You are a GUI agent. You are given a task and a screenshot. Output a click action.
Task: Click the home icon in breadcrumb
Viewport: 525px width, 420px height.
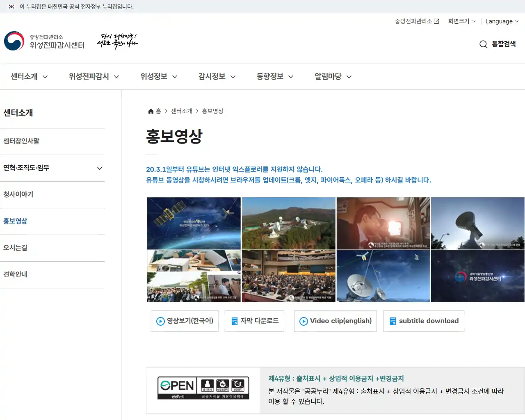151,111
